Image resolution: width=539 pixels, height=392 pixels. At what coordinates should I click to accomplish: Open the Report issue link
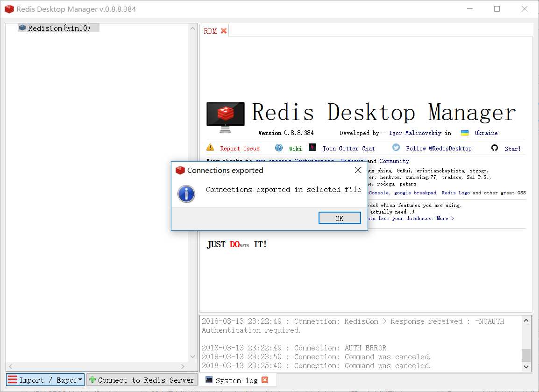(x=240, y=149)
